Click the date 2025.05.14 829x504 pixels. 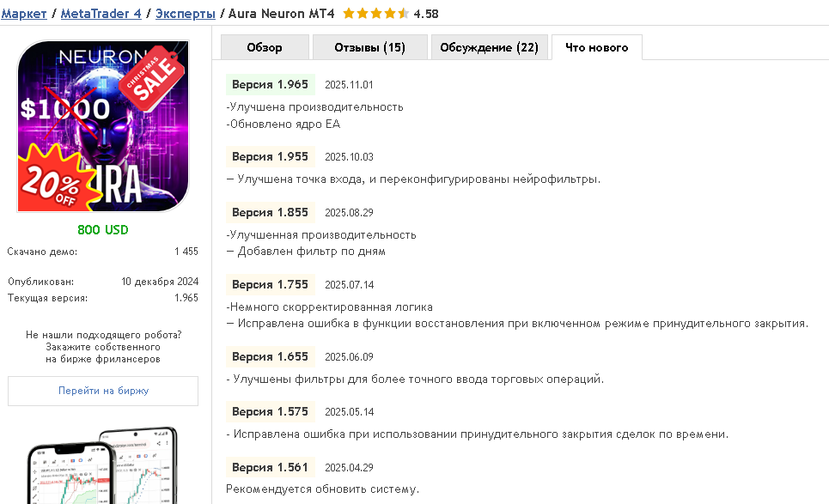pos(349,412)
